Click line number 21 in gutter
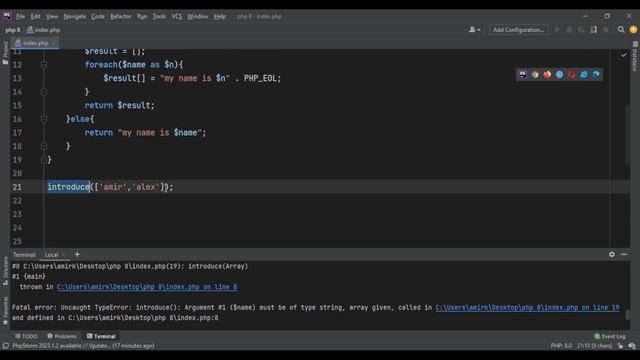Image resolution: width=640 pixels, height=360 pixels. click(x=17, y=187)
